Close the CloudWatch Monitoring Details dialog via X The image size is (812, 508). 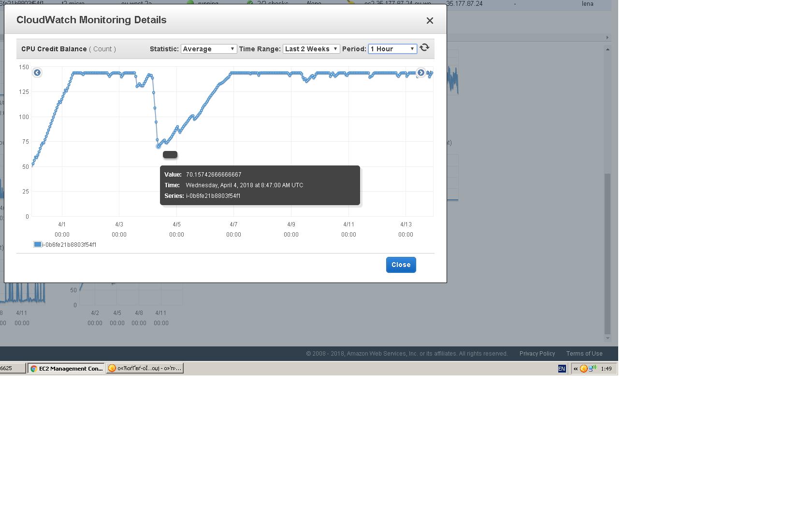pos(430,20)
